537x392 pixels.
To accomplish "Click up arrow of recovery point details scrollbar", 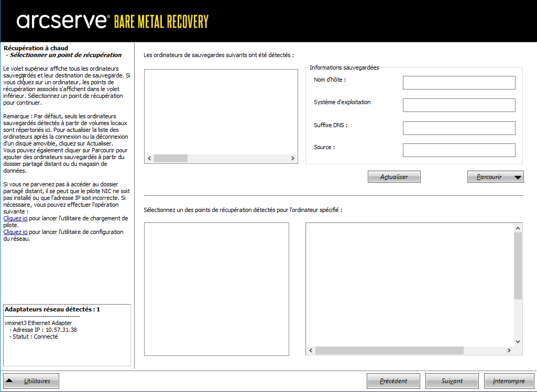I will tap(518, 228).
